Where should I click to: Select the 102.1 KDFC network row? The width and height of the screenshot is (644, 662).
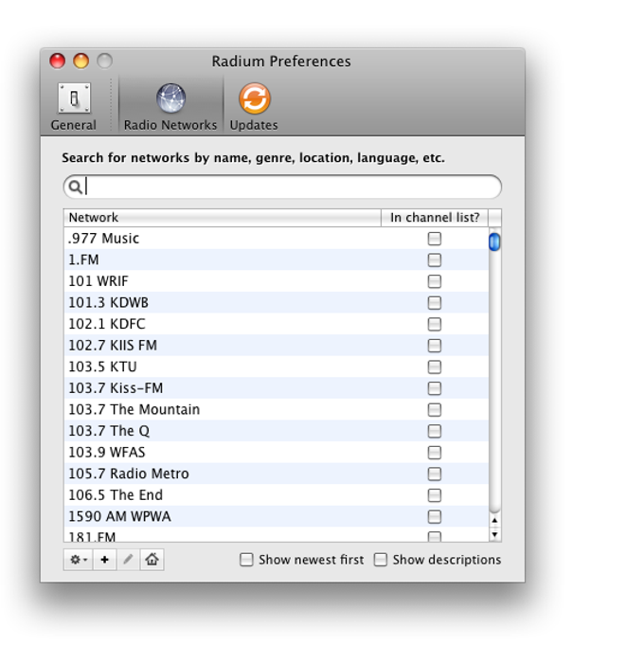click(277, 324)
